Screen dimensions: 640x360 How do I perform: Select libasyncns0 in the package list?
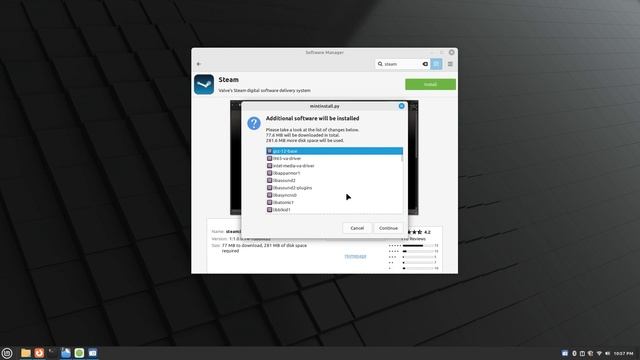click(x=334, y=195)
